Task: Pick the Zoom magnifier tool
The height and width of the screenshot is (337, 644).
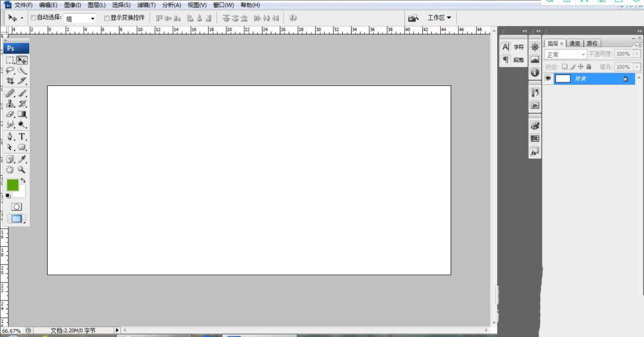Action: pos(21,170)
